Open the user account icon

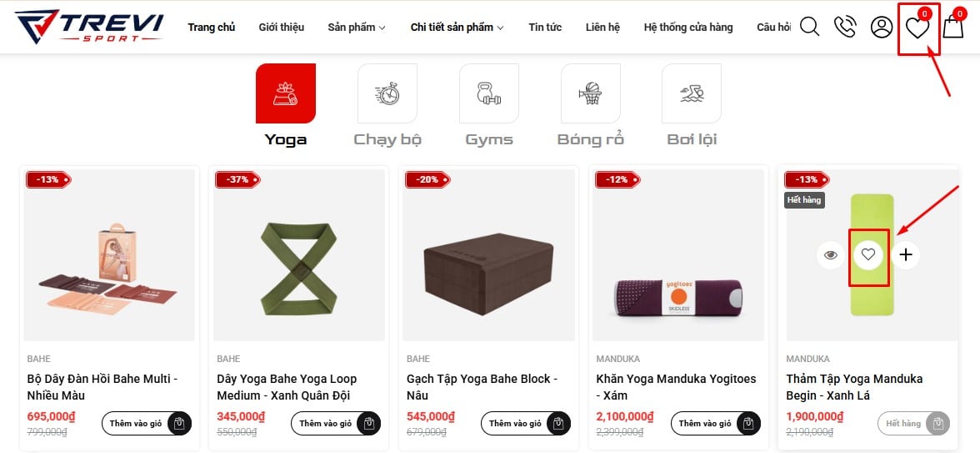tap(882, 27)
